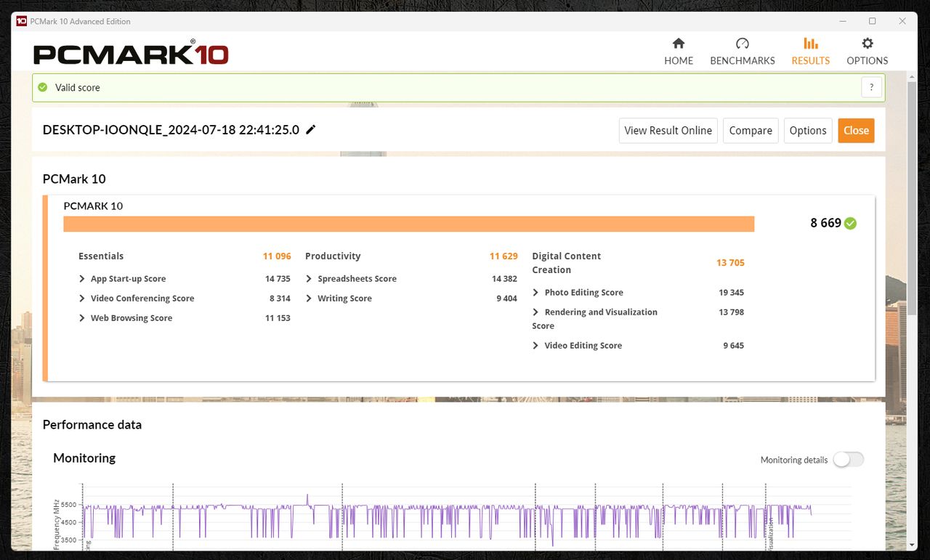Click the value 9 404
The image size is (930, 560).
coord(506,299)
